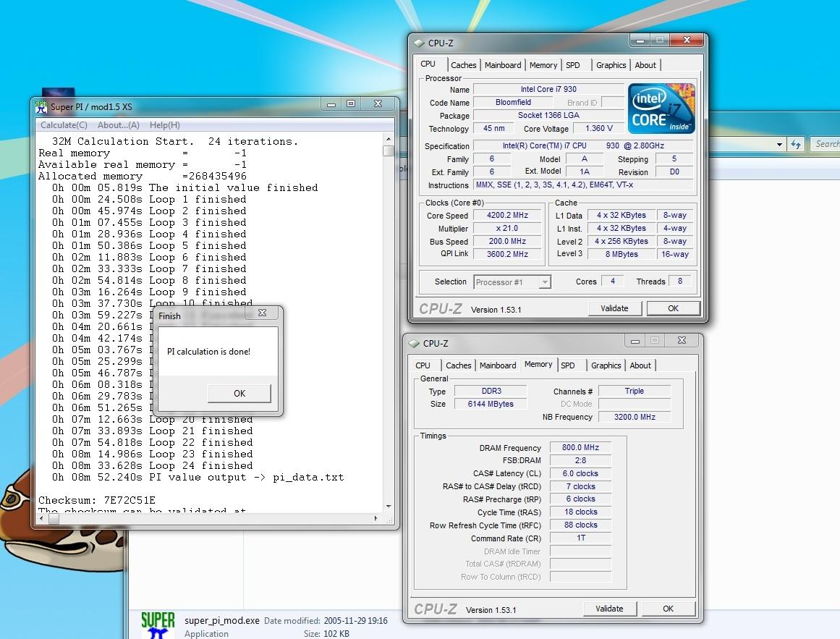This screenshot has width=840, height=639.
Task: Click the super_pi_mod.exe file name
Action: tap(222, 620)
